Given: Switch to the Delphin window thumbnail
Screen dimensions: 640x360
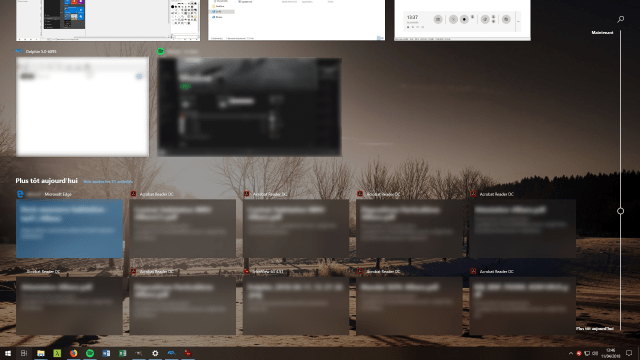Looking at the screenshot, I should 82,107.
